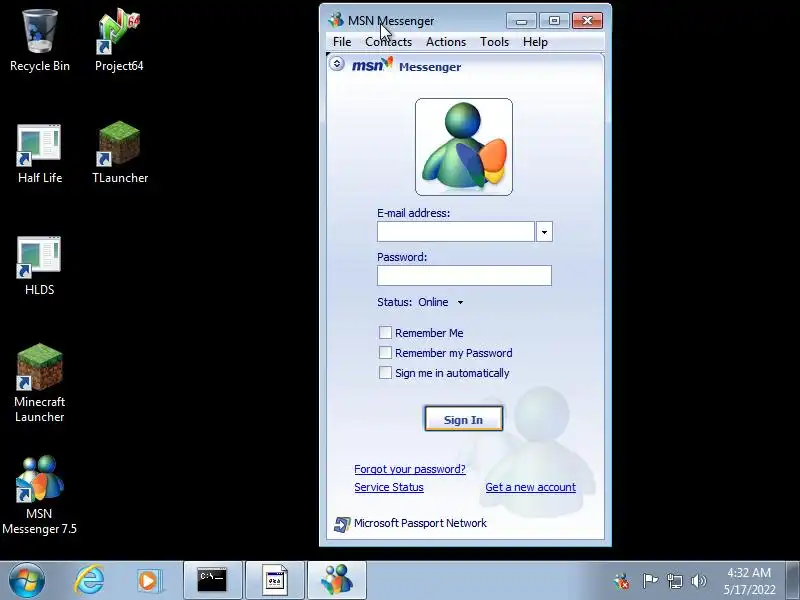This screenshot has height=600, width=800.
Task: Launch Internet Explorer from the taskbar
Action: 89,580
